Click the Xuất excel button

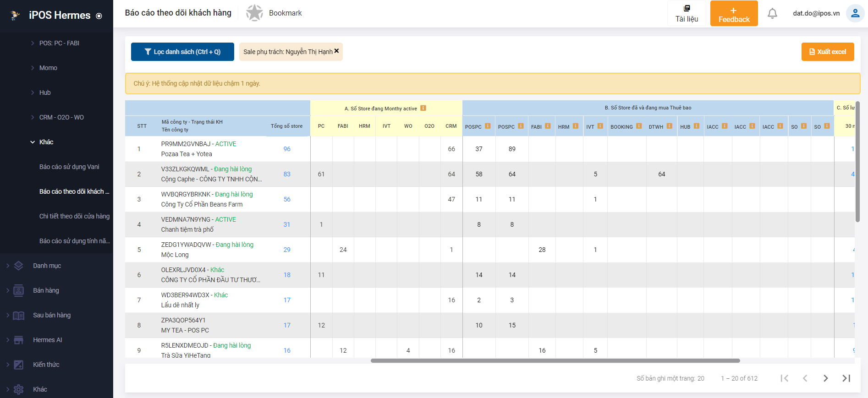coord(828,52)
